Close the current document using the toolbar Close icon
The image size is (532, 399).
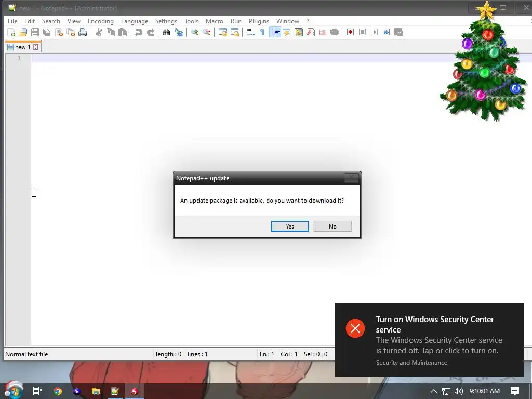click(x=59, y=32)
